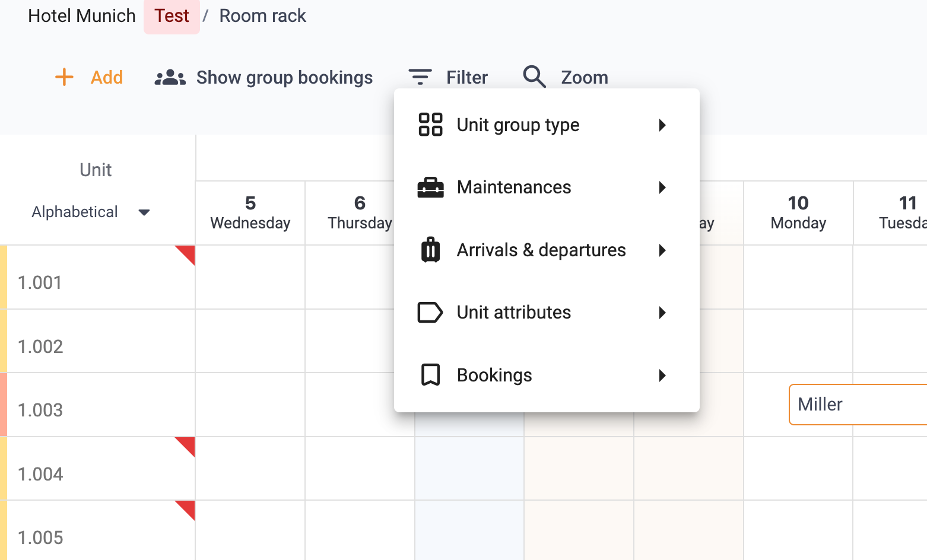The image size is (927, 560).
Task: Choose Arrivals & departures filter entry
Action: [547, 250]
